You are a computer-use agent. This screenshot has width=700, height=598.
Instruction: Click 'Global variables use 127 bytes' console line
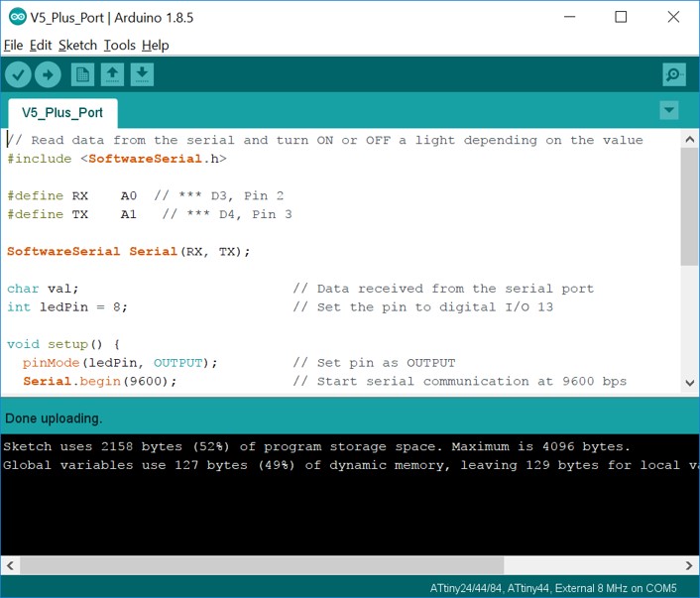(350, 465)
